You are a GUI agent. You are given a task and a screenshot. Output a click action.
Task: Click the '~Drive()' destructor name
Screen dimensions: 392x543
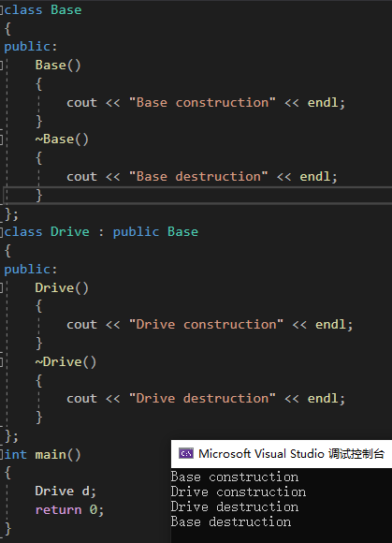pos(65,362)
